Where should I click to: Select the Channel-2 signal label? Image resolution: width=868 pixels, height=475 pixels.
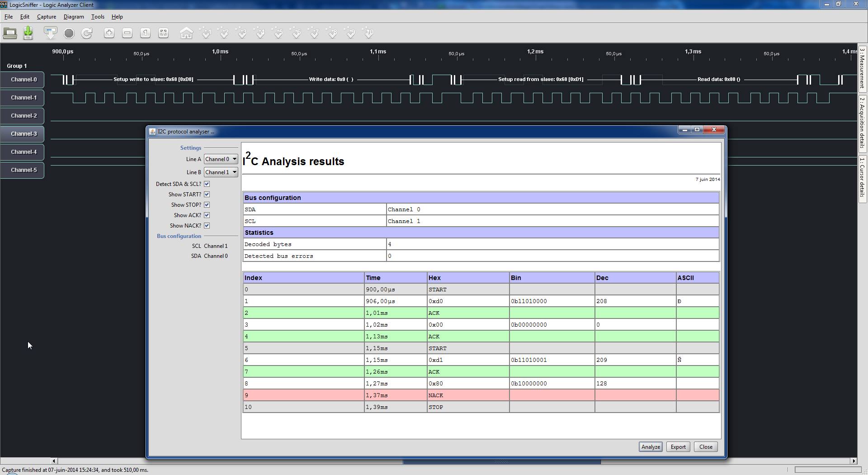click(23, 116)
